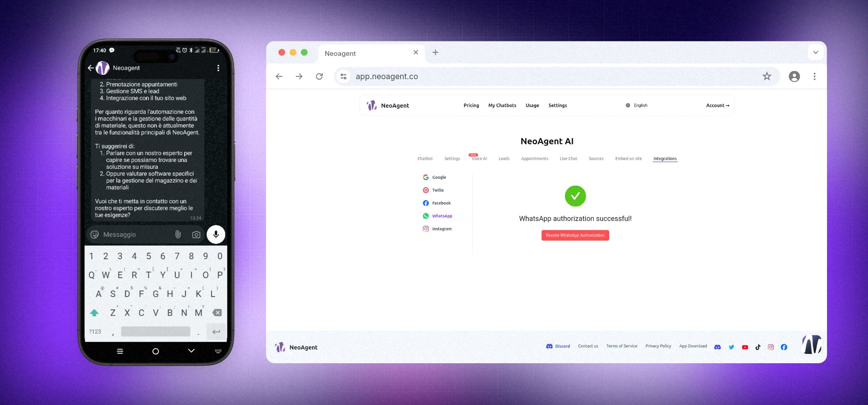
Task: Tap the microphone voice message button
Action: 216,235
